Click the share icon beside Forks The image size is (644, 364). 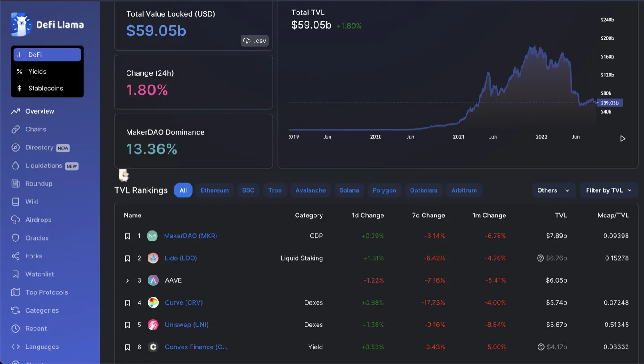click(x=16, y=256)
